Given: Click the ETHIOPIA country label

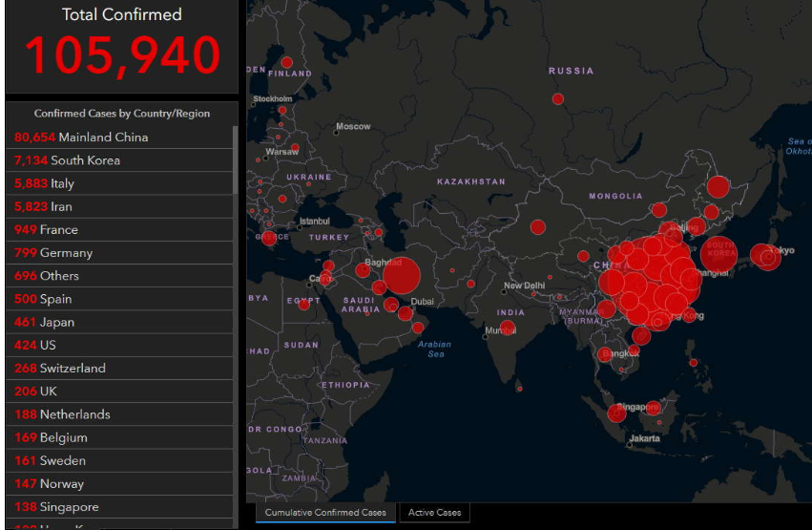Looking at the screenshot, I should [x=346, y=385].
